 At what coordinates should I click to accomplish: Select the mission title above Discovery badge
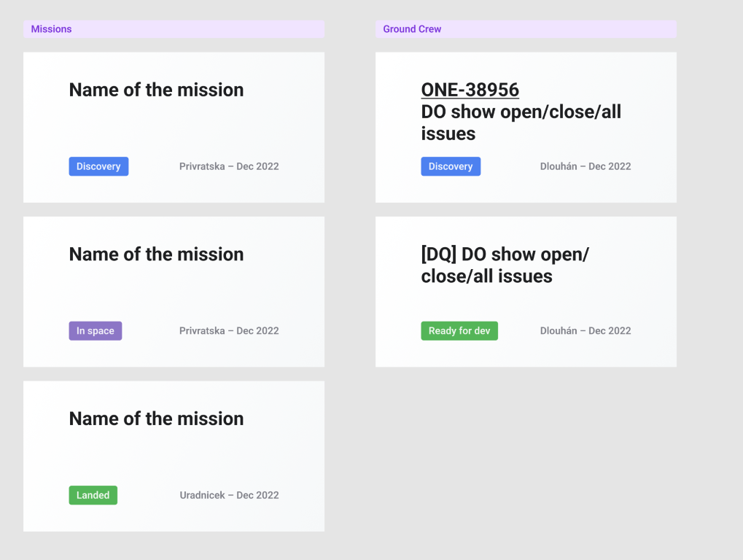(156, 90)
